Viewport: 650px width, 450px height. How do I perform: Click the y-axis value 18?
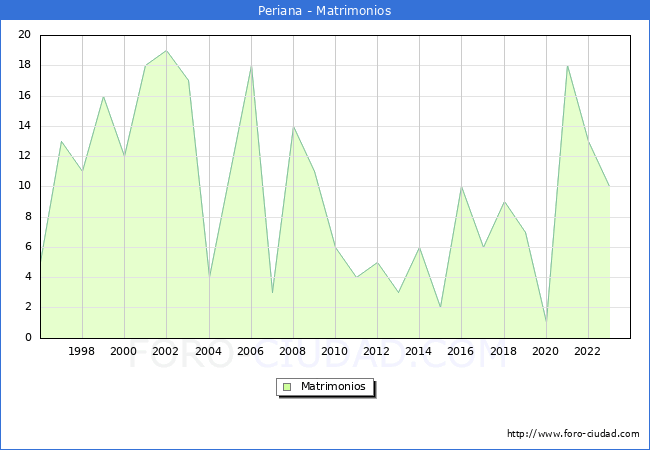(x=25, y=65)
